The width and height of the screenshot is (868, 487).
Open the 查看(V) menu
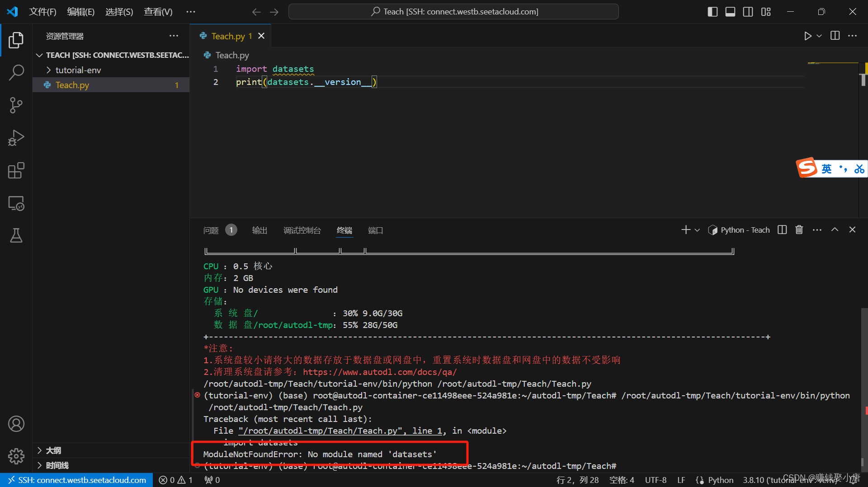(x=158, y=12)
